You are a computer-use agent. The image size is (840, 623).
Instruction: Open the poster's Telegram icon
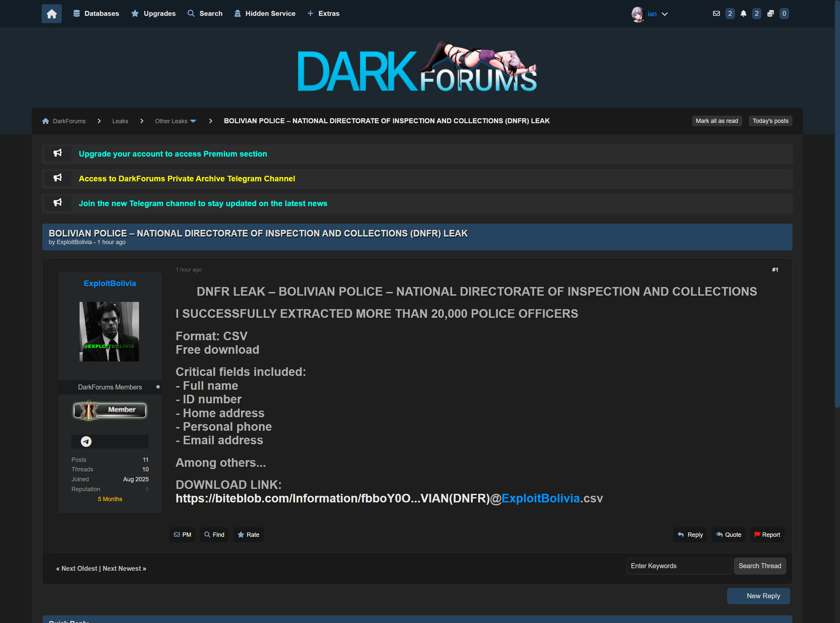click(86, 441)
